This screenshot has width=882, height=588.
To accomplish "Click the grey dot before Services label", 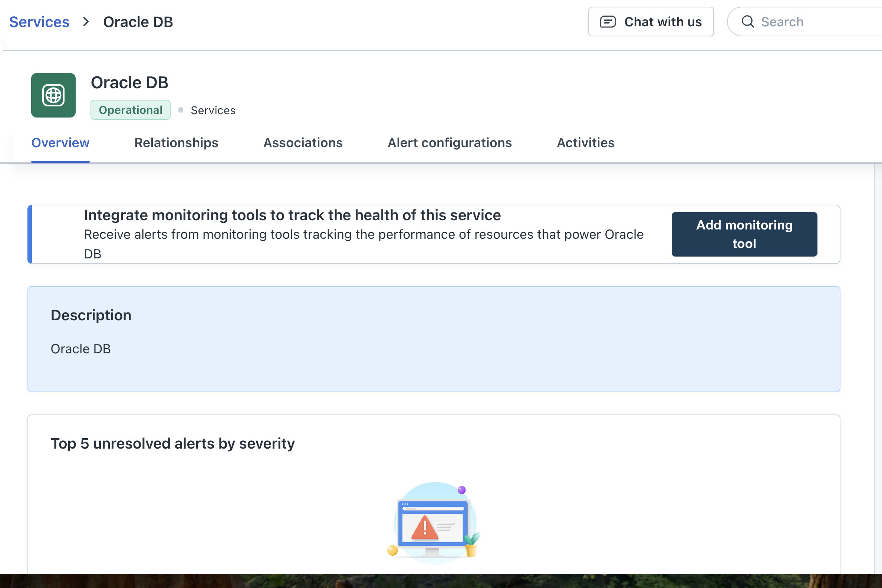I will click(181, 110).
